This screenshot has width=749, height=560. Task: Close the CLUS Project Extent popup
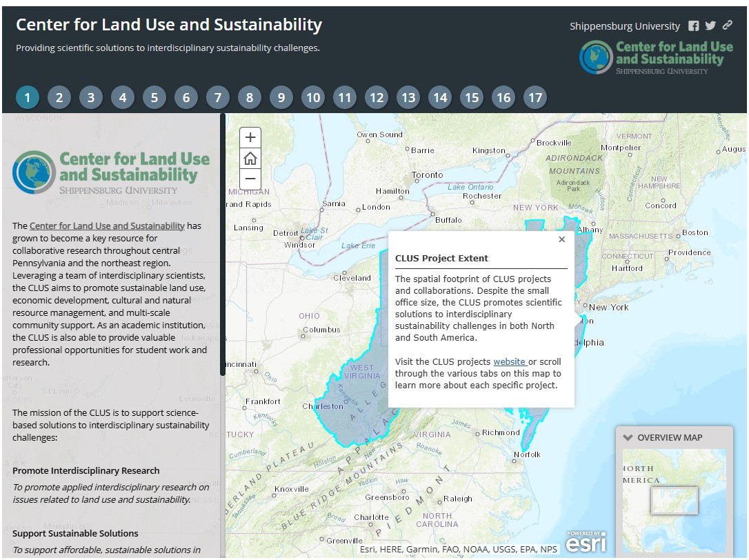coord(561,239)
